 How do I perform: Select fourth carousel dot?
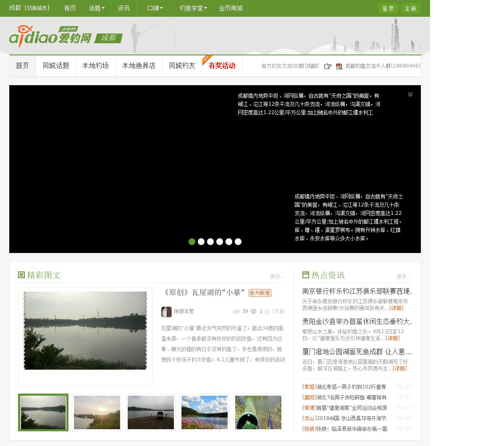coord(220,242)
